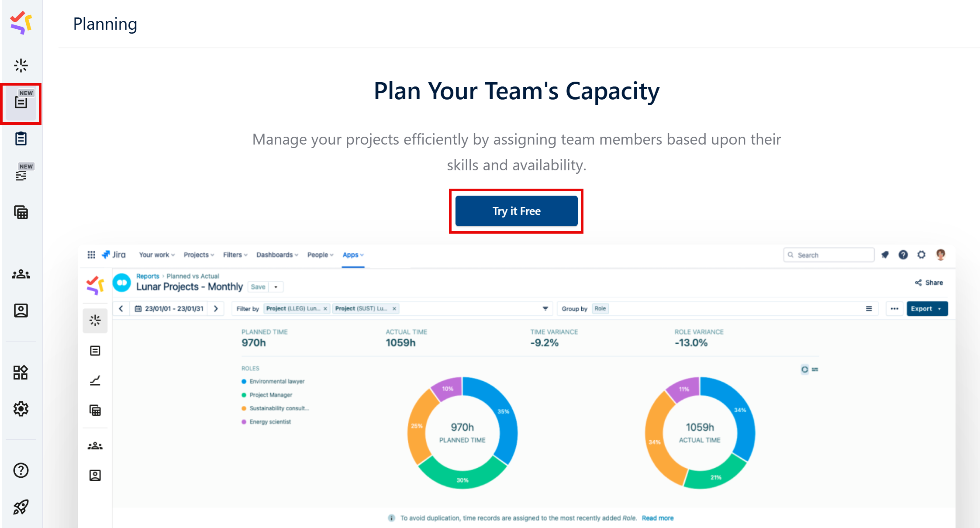This screenshot has height=528, width=980.
Task: Remove the Project (LLEG) filter chip
Action: (325, 308)
